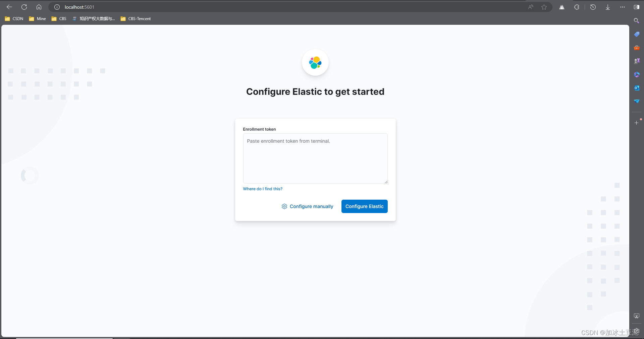Open the sidebar Outlook icon
This screenshot has height=339, width=644.
pos(637,88)
